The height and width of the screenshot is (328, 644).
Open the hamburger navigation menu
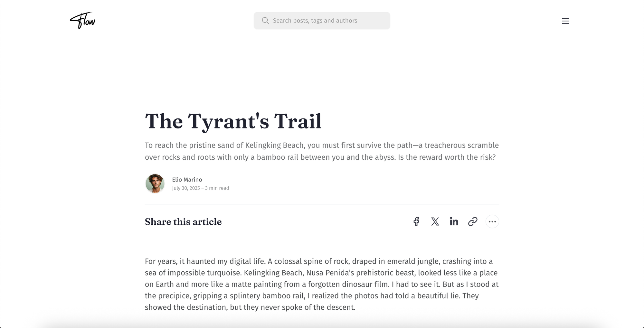565,21
